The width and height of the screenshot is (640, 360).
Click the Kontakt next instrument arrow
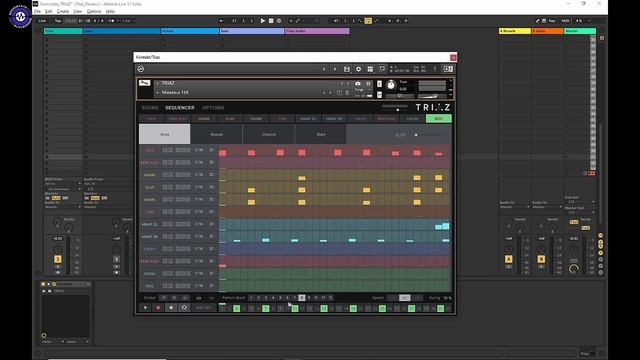pos(335,69)
